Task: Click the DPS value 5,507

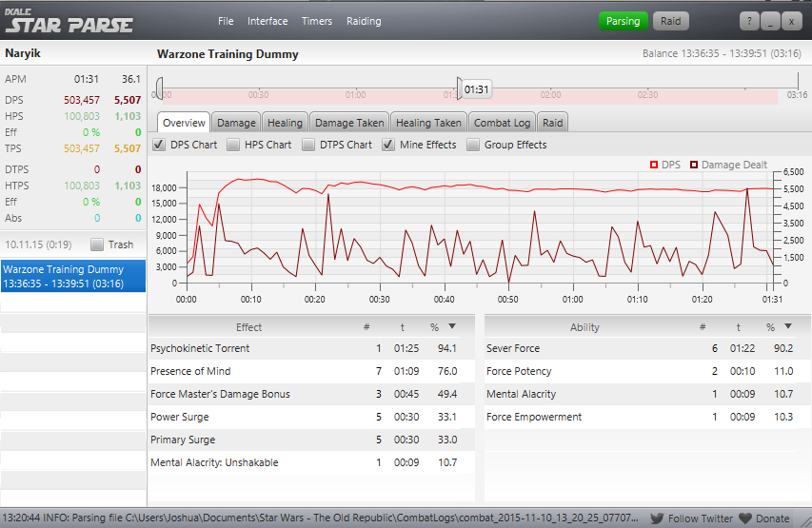Action: (x=128, y=100)
